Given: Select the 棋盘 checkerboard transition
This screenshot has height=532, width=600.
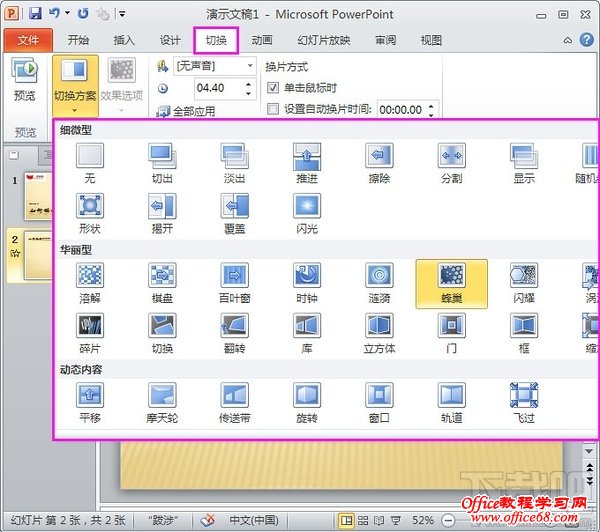Looking at the screenshot, I should click(162, 283).
